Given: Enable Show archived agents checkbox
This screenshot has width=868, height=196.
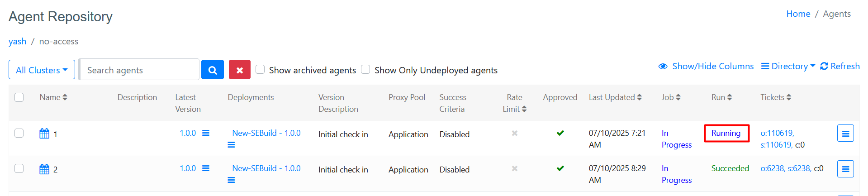Looking at the screenshot, I should (x=260, y=69).
